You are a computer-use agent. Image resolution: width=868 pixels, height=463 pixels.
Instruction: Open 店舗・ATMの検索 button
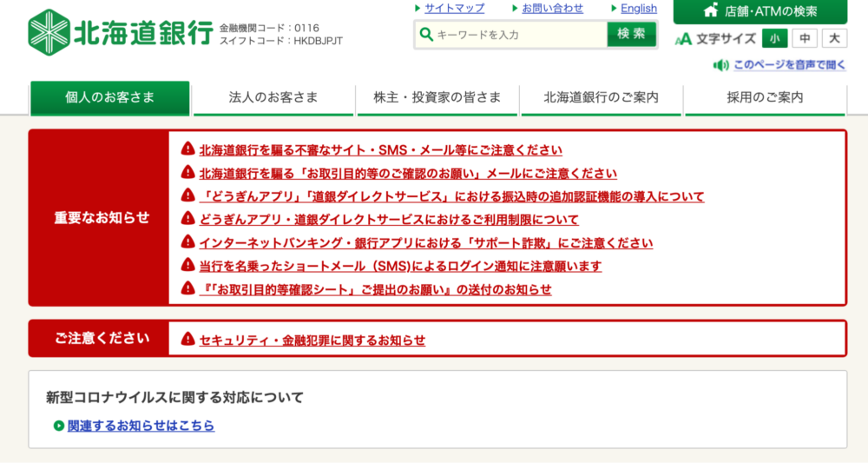[760, 11]
